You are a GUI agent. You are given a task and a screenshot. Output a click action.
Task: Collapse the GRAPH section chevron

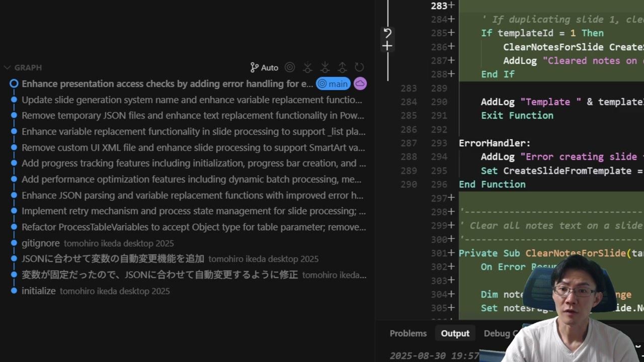click(7, 67)
